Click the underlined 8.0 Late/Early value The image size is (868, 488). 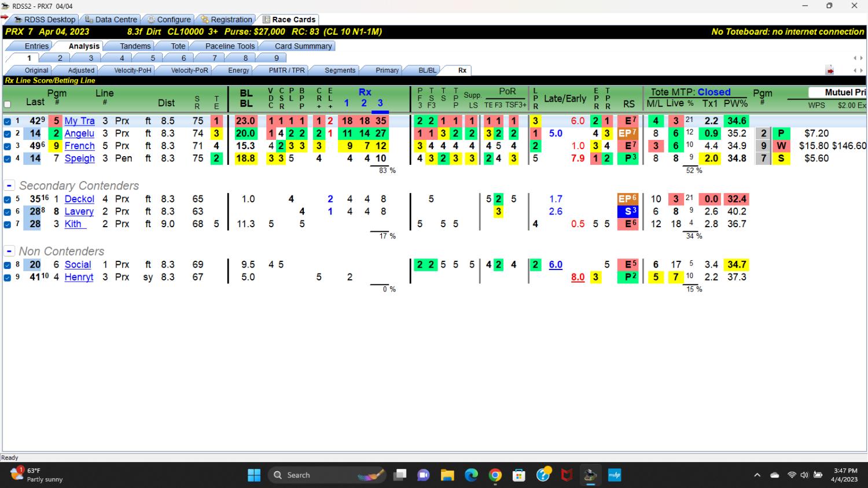(578, 277)
